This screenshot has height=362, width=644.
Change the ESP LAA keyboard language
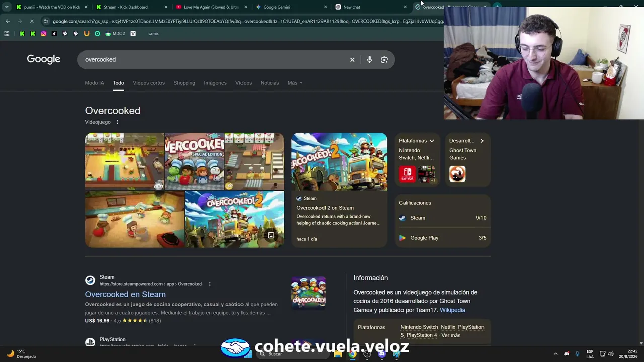[590, 354]
